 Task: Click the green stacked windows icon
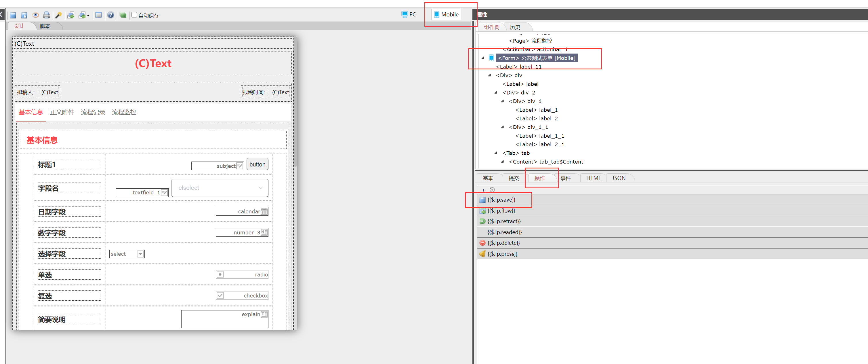pos(123,15)
